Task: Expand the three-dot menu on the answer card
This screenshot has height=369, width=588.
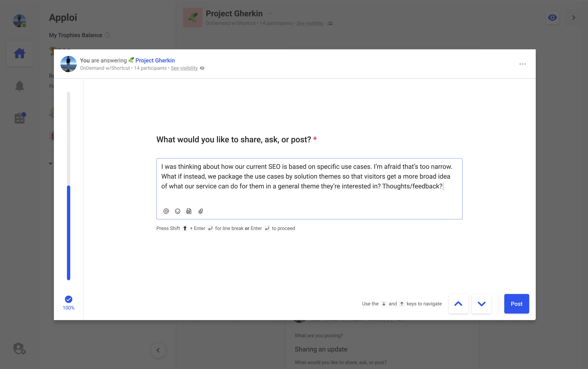Action: (523, 64)
